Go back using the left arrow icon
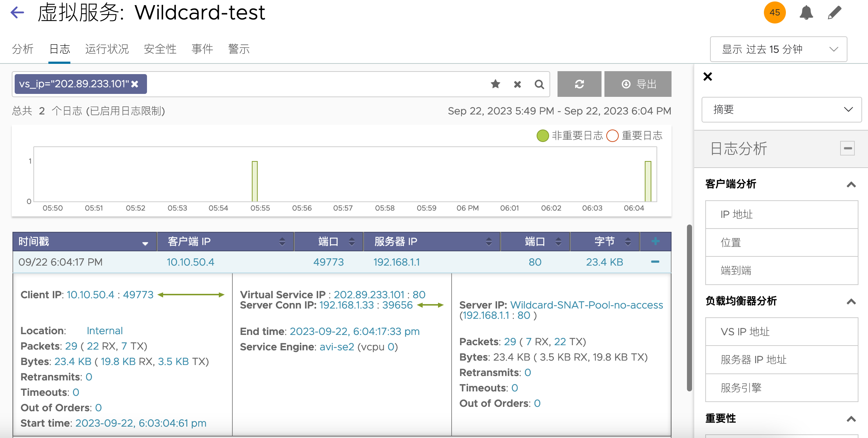The image size is (868, 438). pyautogui.click(x=17, y=12)
